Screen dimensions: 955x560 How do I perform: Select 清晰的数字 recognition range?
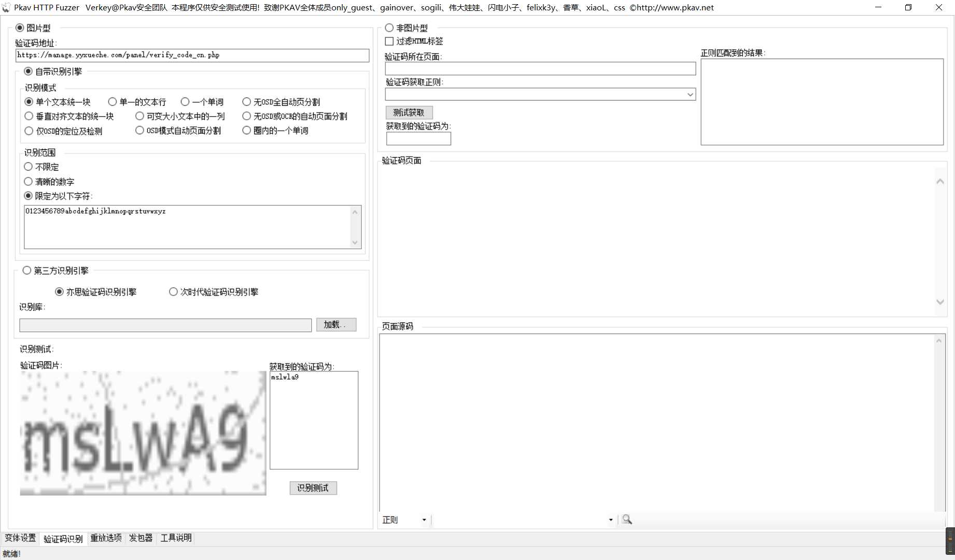tap(29, 181)
